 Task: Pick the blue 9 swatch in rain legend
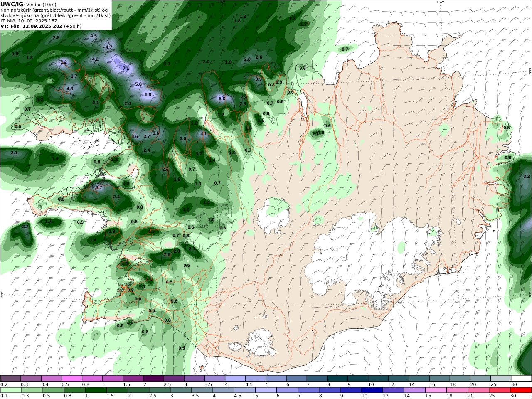click(351, 390)
